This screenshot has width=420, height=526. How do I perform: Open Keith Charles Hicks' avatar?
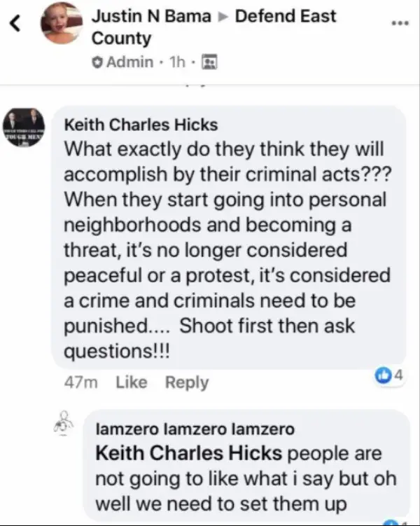pos(24,127)
